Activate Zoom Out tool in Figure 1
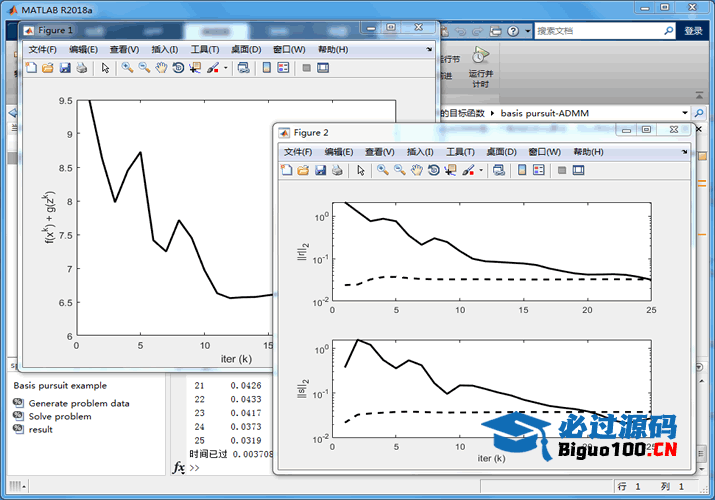The height and width of the screenshot is (500, 715). [145, 68]
